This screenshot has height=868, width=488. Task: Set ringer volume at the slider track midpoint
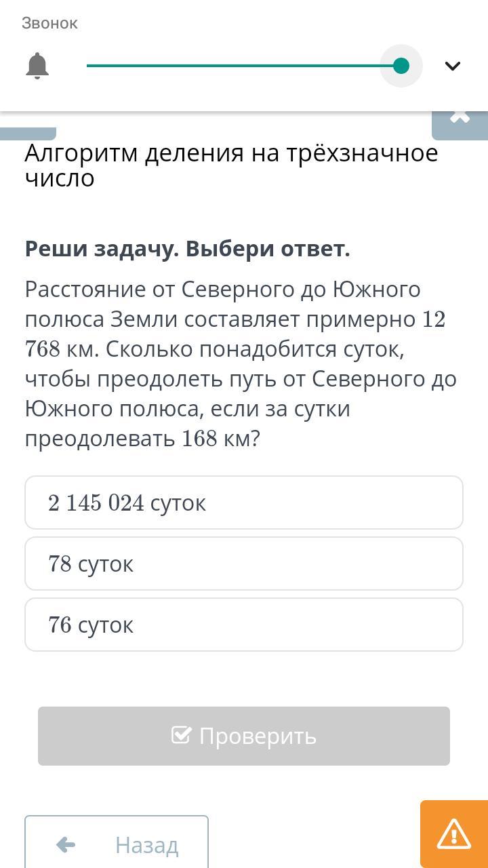pyautogui.click(x=244, y=66)
